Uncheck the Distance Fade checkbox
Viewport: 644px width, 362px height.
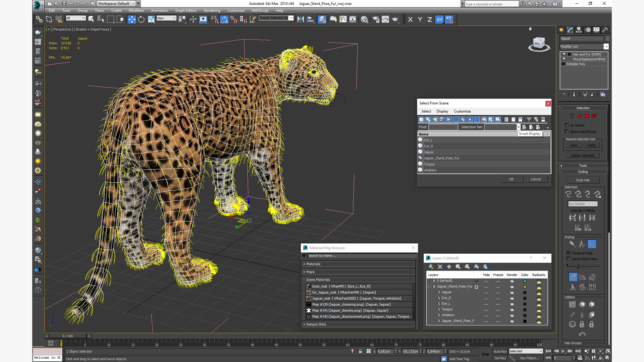coord(569,253)
